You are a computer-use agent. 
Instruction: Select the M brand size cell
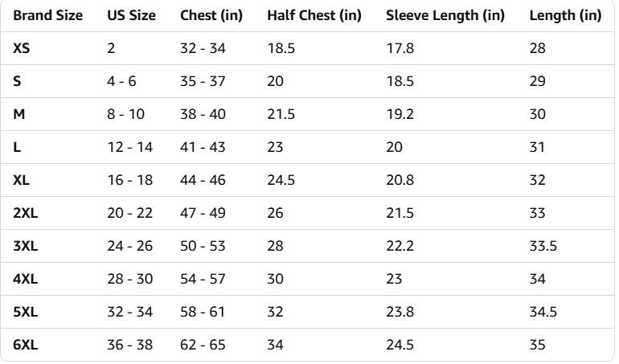point(20,114)
